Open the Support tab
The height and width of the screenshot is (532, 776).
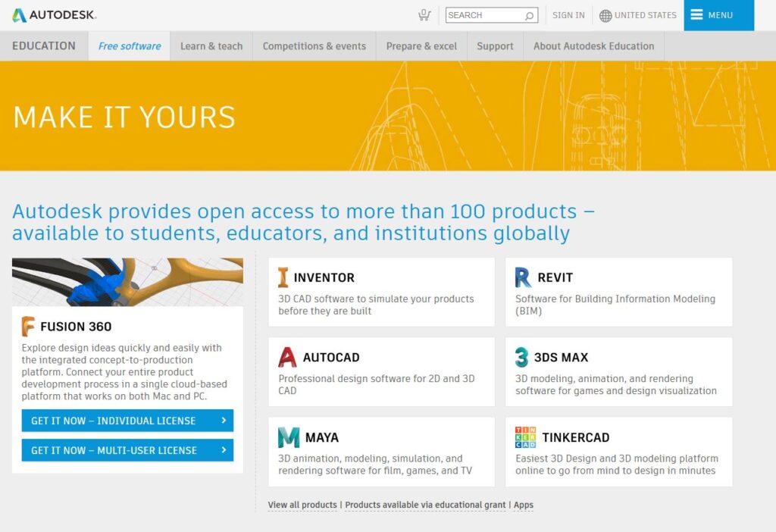495,46
